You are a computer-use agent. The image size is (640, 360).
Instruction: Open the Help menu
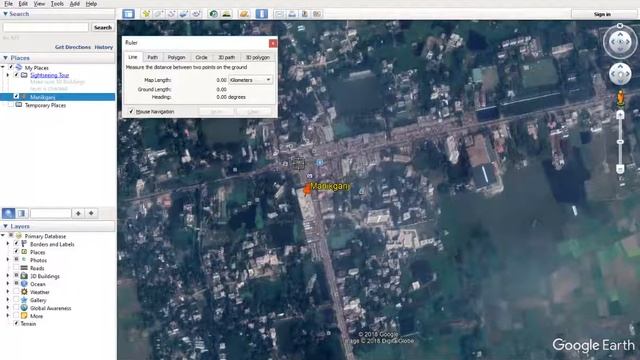click(91, 4)
